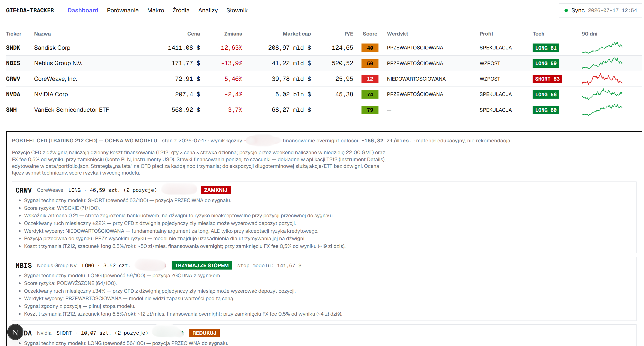Click the overnight cost ~156,82 zł/mies.

tap(386, 141)
